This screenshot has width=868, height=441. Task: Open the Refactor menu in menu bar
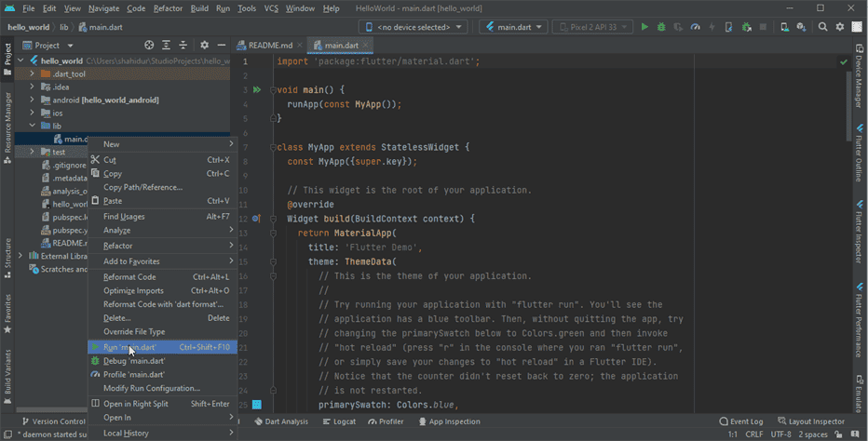click(x=168, y=8)
